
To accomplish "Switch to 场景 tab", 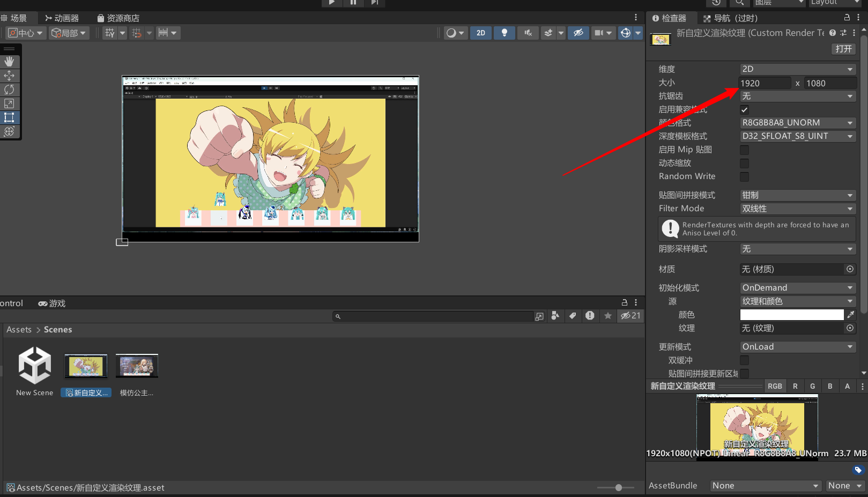I will [14, 18].
